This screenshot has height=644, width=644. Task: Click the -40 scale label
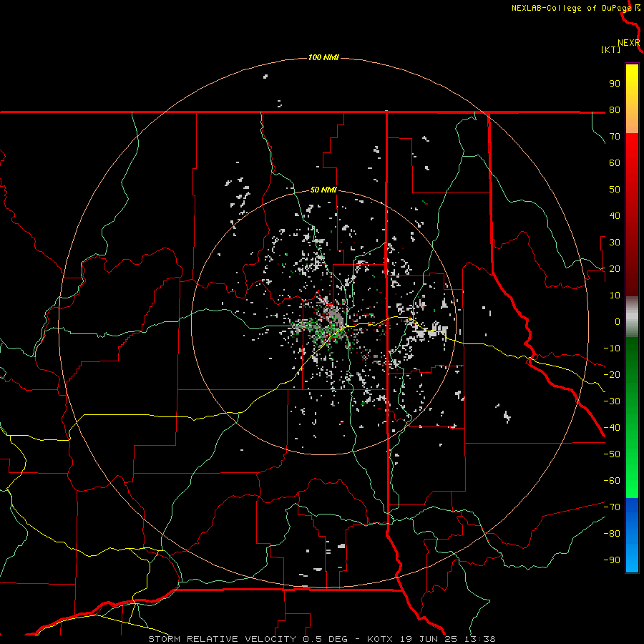612,428
